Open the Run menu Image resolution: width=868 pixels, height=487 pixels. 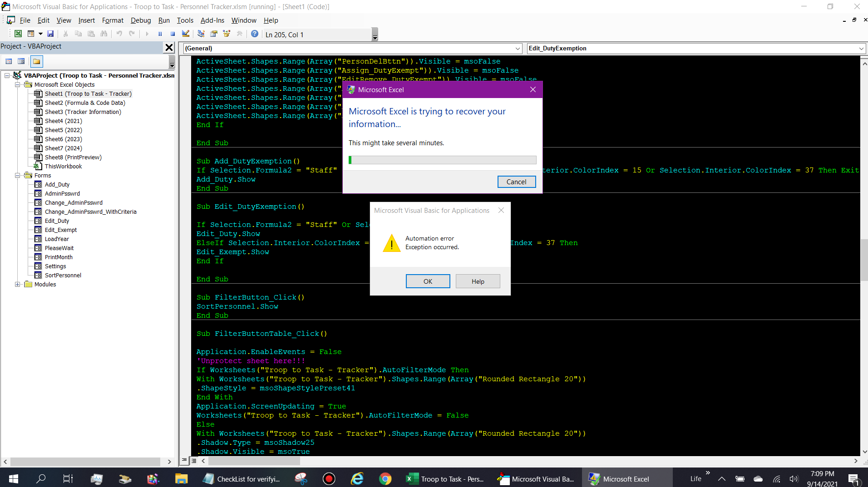(x=164, y=20)
